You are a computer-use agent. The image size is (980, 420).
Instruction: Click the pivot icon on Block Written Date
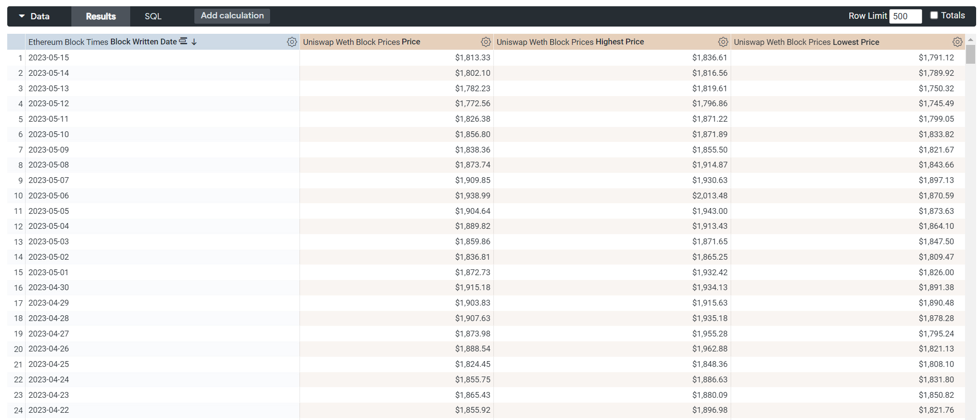(183, 42)
